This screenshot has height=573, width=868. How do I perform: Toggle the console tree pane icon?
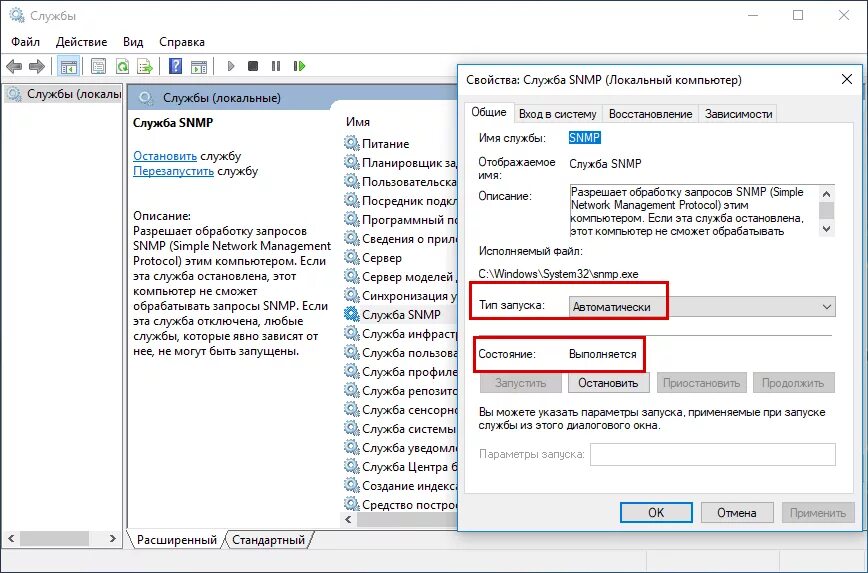tap(69, 66)
